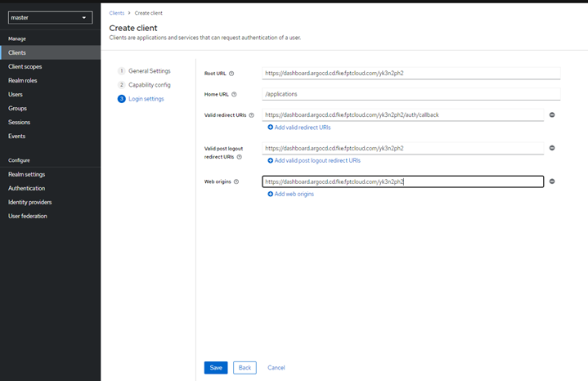
Task: Click the Back button
Action: click(244, 368)
